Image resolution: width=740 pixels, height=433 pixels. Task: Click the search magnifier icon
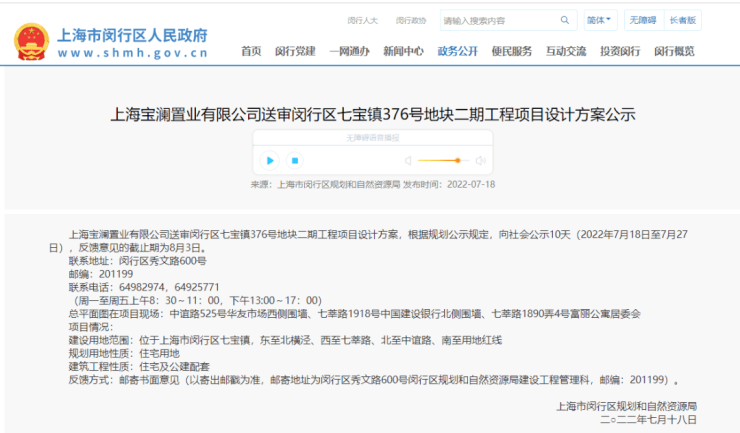[568, 20]
